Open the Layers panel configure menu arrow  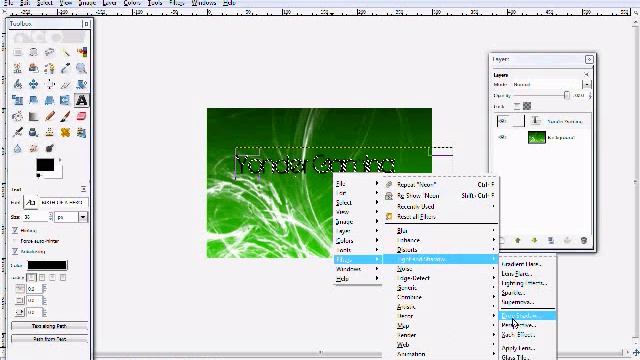coord(587,75)
